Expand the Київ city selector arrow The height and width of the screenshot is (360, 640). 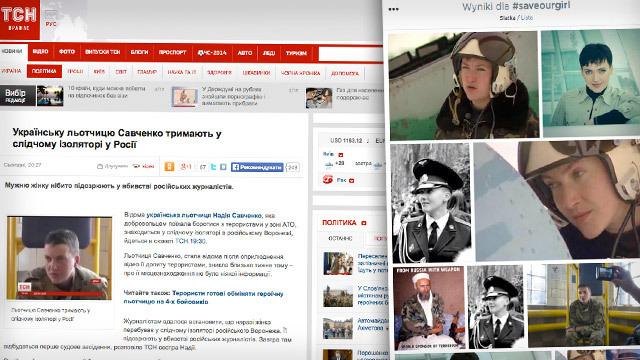341,155
